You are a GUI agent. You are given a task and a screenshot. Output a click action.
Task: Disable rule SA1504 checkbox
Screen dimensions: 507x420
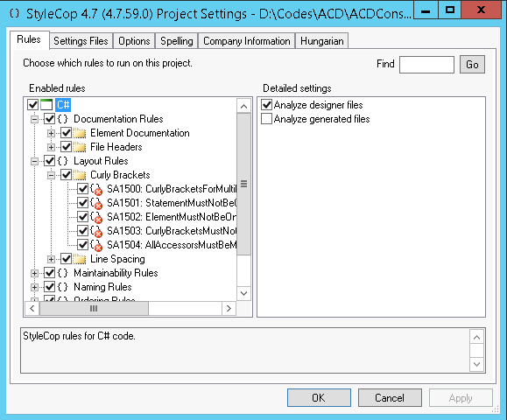coord(83,245)
